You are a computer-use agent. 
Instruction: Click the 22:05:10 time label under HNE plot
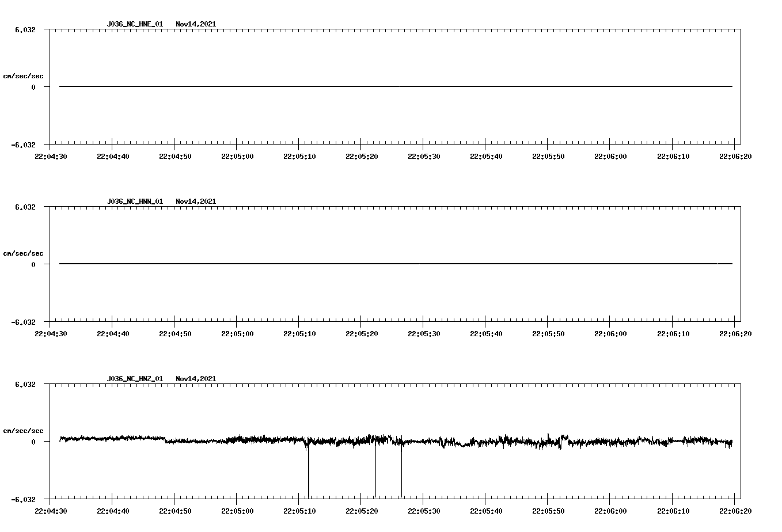299,156
